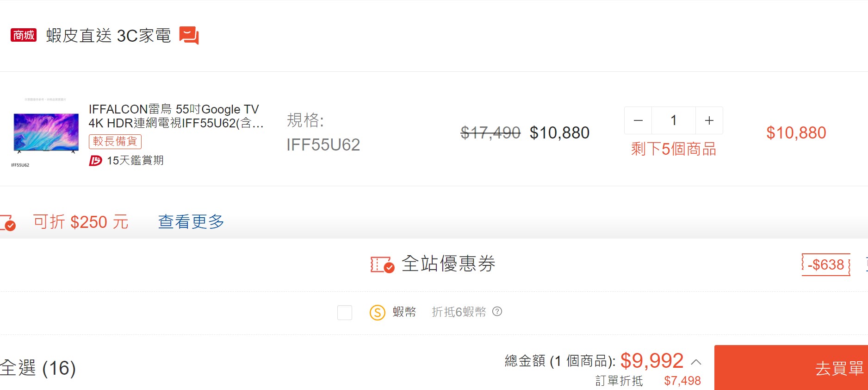868x390 pixels.
Task: Open chat with 蝦皮直送 3C家電 seller
Action: coord(189,36)
